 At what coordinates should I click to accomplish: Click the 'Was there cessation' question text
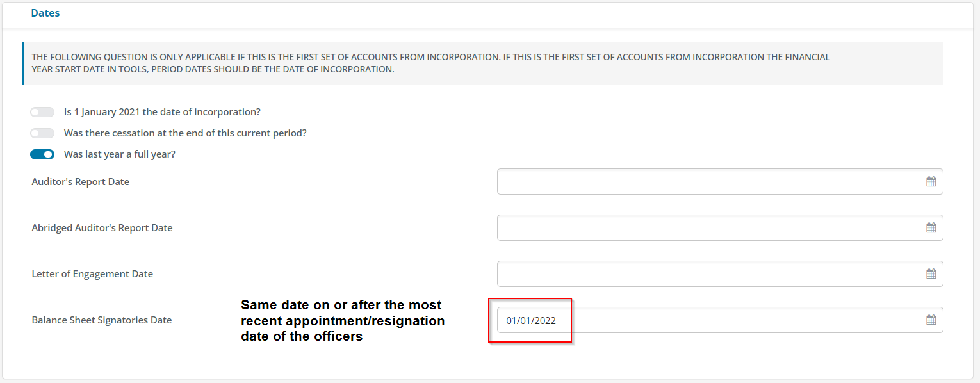(x=185, y=133)
